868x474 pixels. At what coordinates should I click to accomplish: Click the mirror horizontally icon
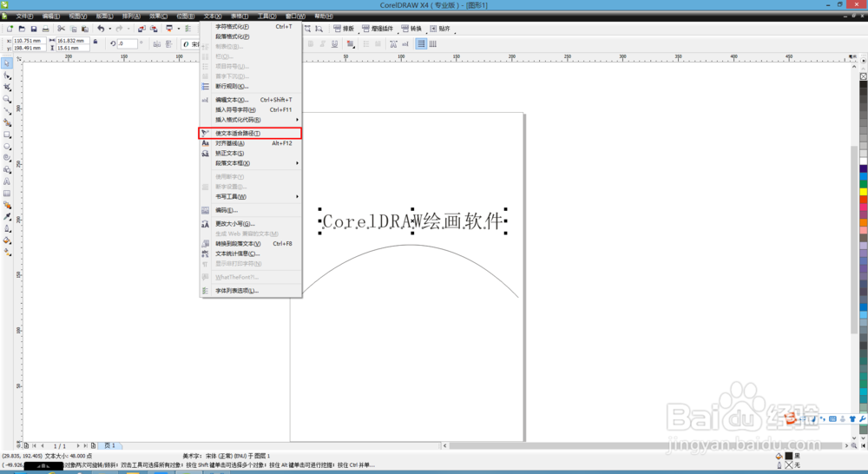[156, 43]
